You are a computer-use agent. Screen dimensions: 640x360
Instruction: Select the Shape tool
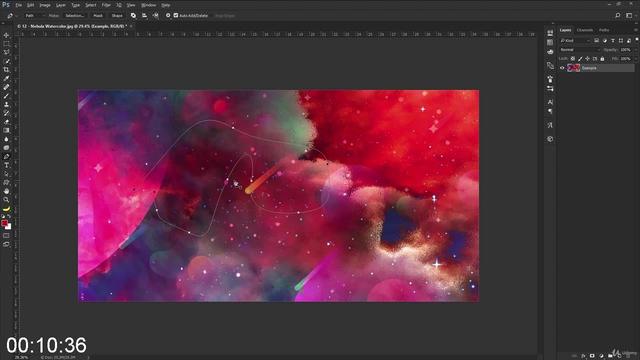(6, 182)
